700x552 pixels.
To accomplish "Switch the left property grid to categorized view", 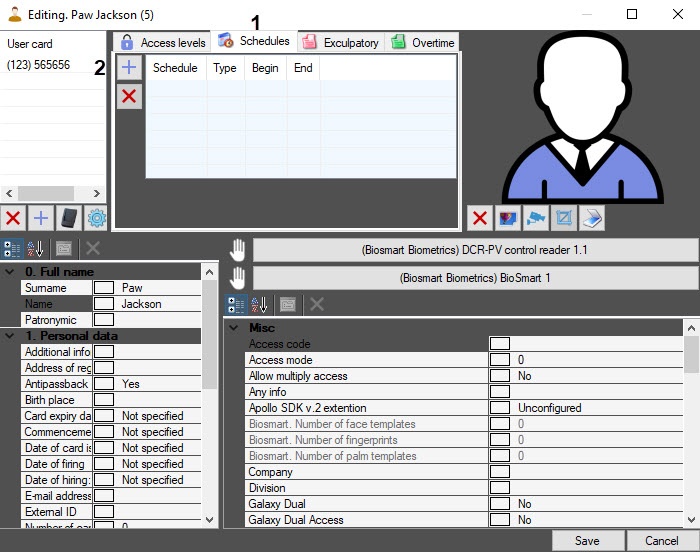I will tap(12, 249).
